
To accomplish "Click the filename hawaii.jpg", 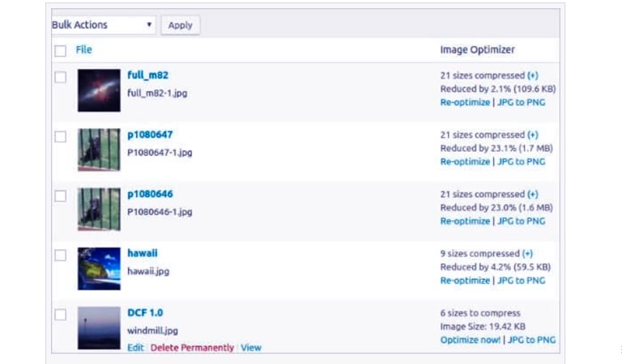I will 148,271.
